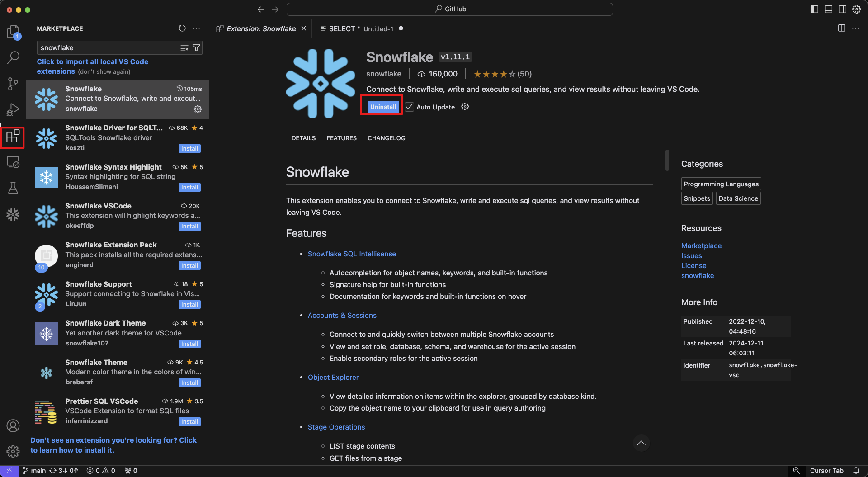Open the Testing view
This screenshot has width=868, height=477.
(13, 188)
